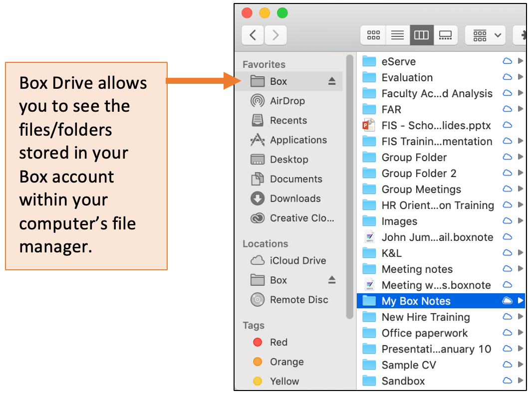The height and width of the screenshot is (397, 532).
Task: Select Box under Locations
Action: coord(289,280)
